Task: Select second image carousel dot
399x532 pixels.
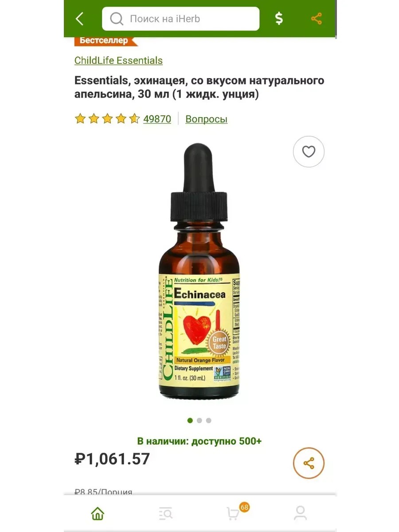Action: click(199, 420)
